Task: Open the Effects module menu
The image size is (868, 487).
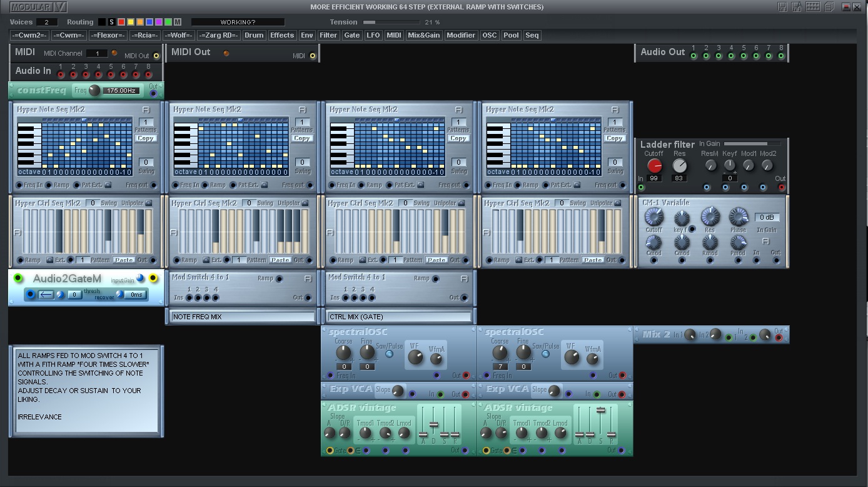Action: [282, 36]
